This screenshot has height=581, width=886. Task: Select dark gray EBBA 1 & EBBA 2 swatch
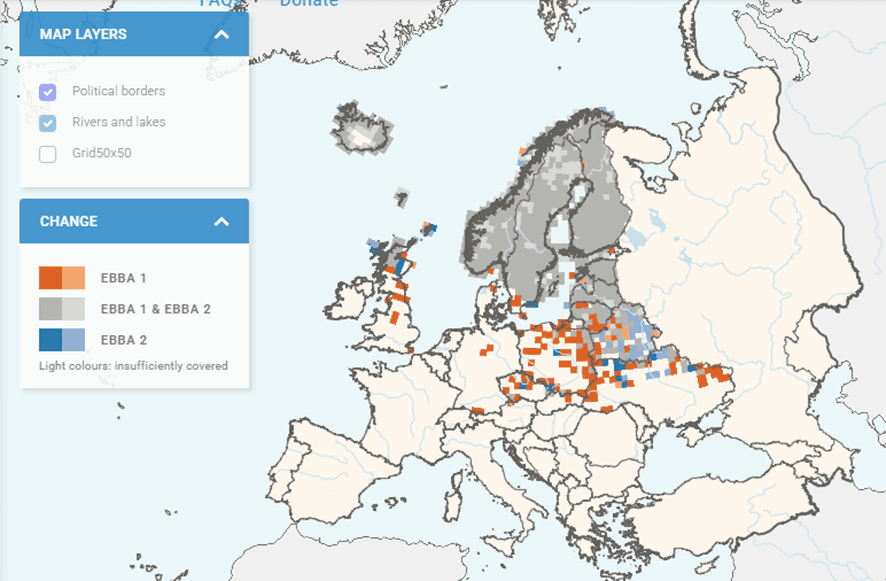[x=50, y=309]
